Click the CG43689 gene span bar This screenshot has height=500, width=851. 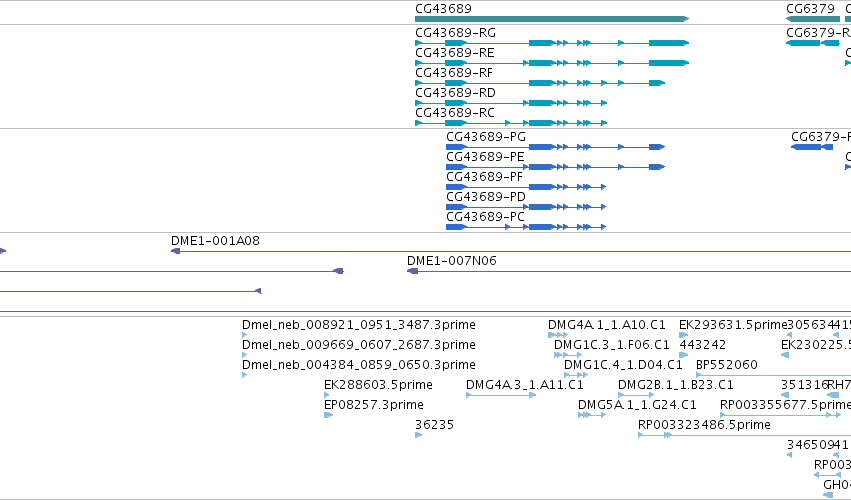tap(552, 19)
